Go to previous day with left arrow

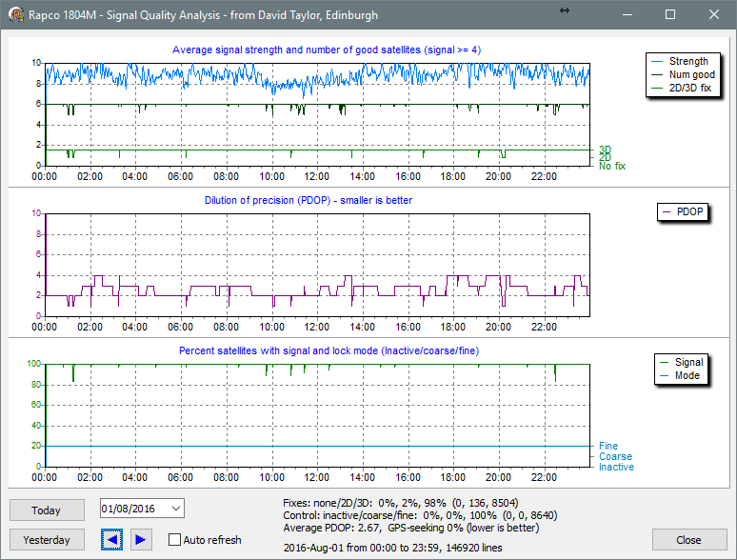[x=111, y=539]
